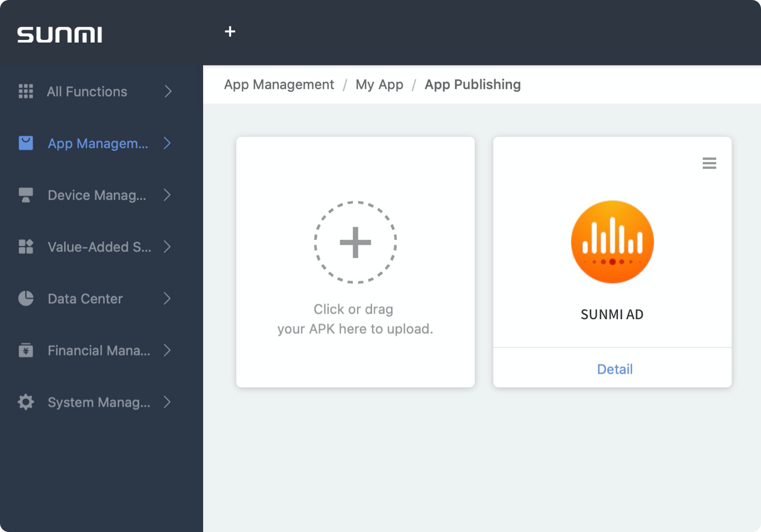
Task: Select the Data Center pie chart icon
Action: 26,299
